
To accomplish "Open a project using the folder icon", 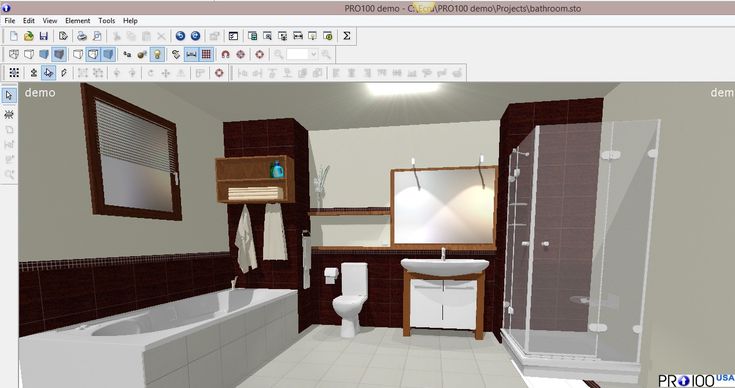I will click(x=29, y=36).
